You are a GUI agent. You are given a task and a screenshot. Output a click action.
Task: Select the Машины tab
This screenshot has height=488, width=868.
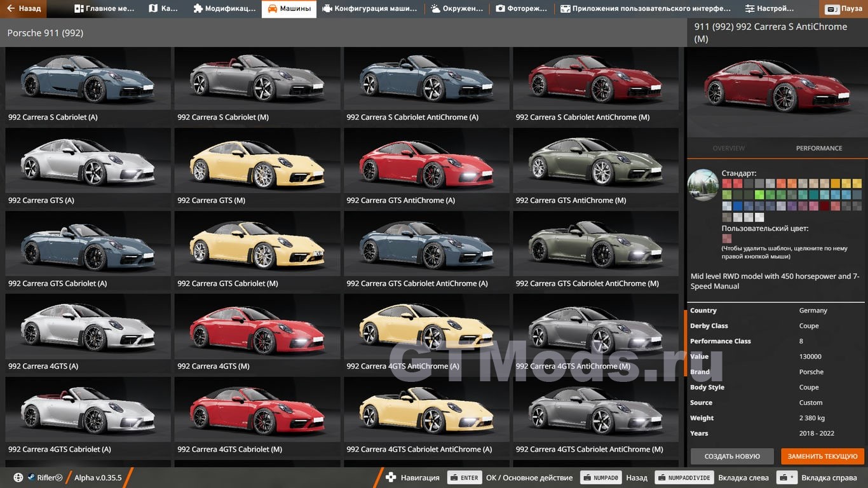click(x=289, y=9)
